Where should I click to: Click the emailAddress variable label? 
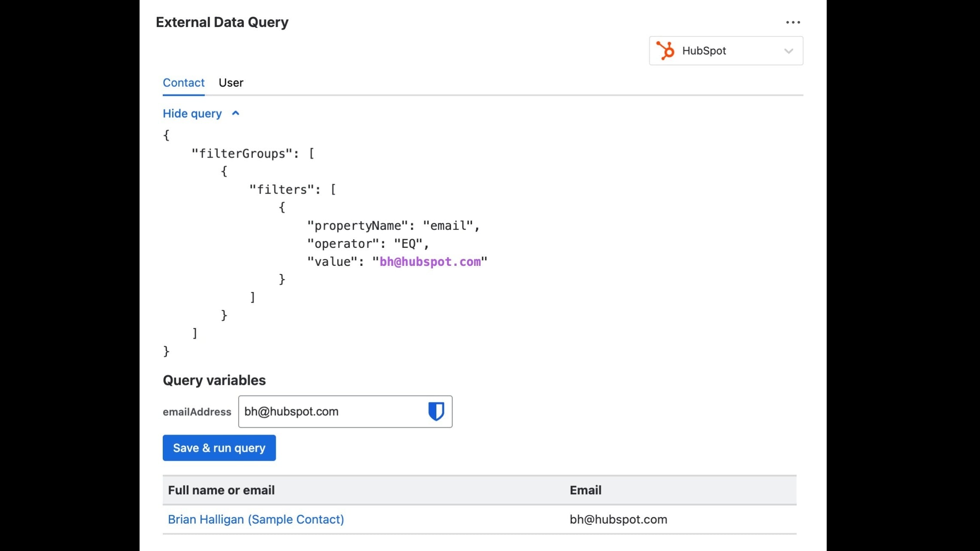click(197, 412)
